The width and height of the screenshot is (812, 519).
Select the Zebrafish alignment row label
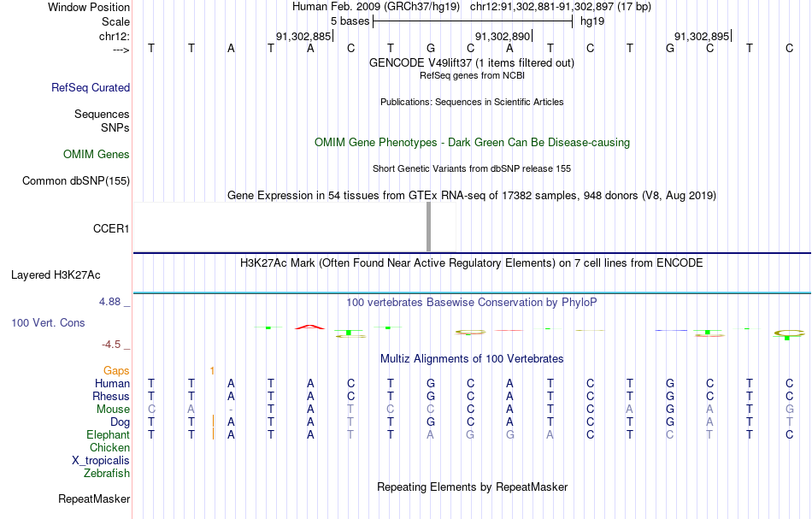coord(106,473)
